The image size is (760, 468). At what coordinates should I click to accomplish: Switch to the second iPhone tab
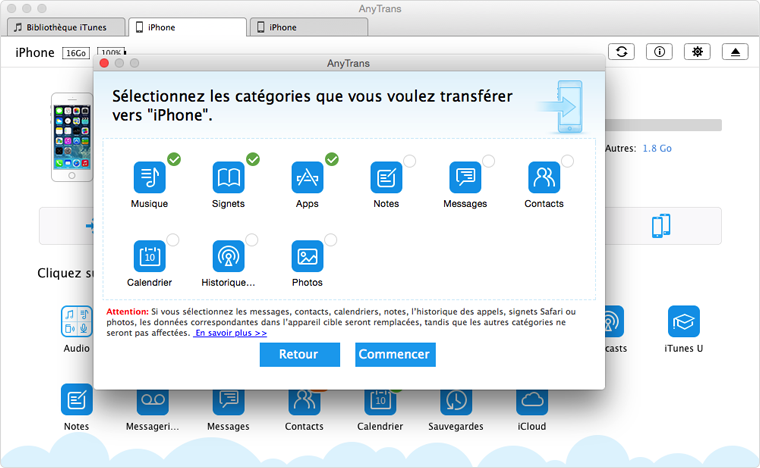[309, 27]
